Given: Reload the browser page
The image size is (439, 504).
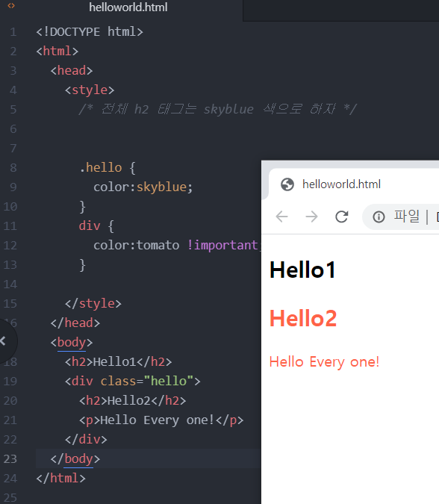Looking at the screenshot, I should coord(341,217).
